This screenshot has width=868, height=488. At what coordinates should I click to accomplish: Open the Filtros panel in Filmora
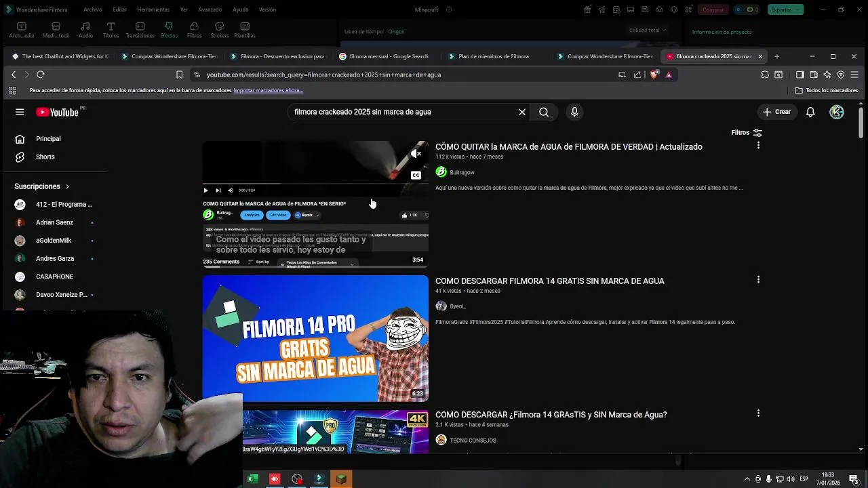coord(194,30)
